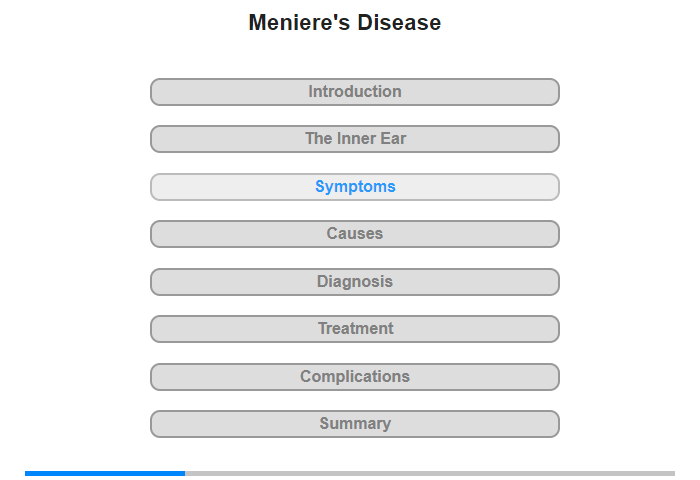Viewport: 700px width, 480px height.
Task: Click the Summary button at the bottom
Action: pos(355,424)
